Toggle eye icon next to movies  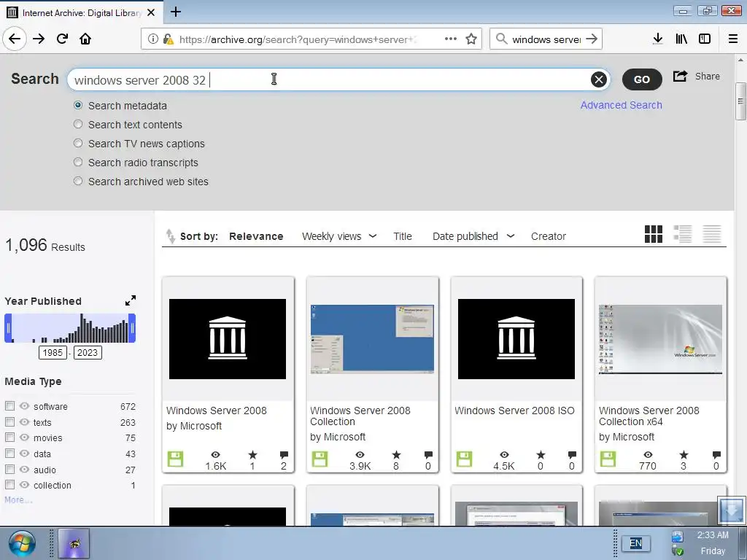pyautogui.click(x=24, y=437)
